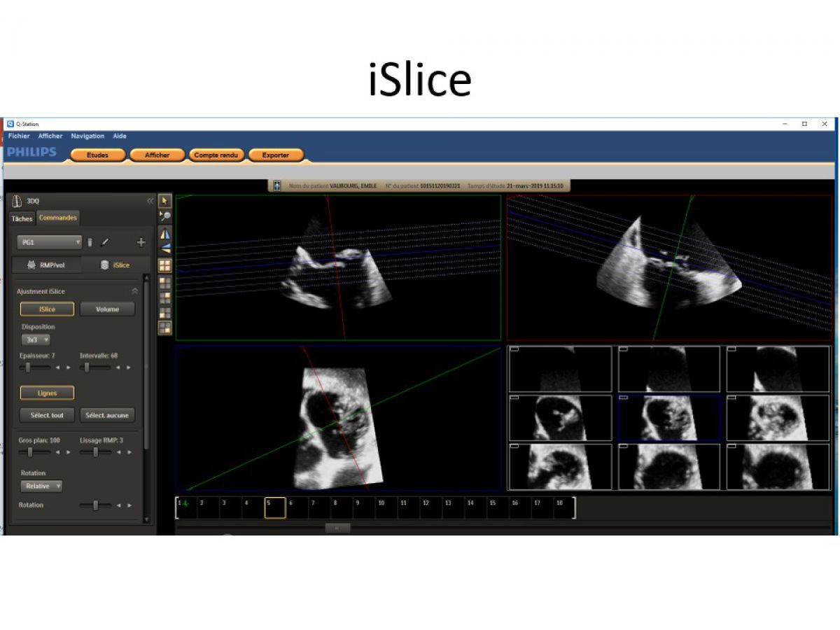Click the Epaisseur slider handle
Image resolution: width=840 pixels, height=630 pixels.
pos(28,367)
